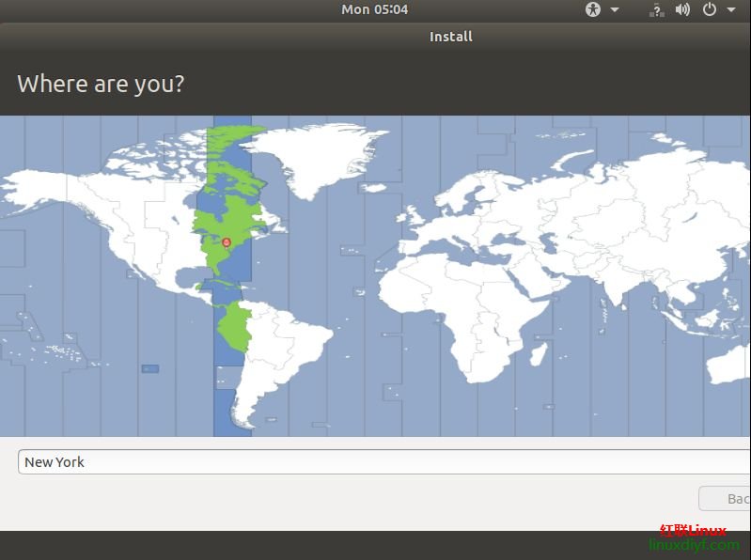The height and width of the screenshot is (560, 751).
Task: Click the power icon in top bar
Action: pyautogui.click(x=710, y=9)
